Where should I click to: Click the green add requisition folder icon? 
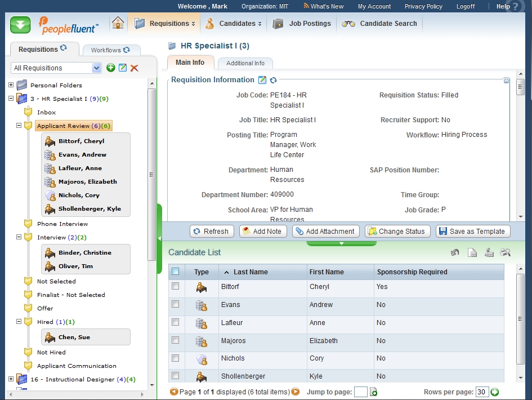(x=111, y=68)
